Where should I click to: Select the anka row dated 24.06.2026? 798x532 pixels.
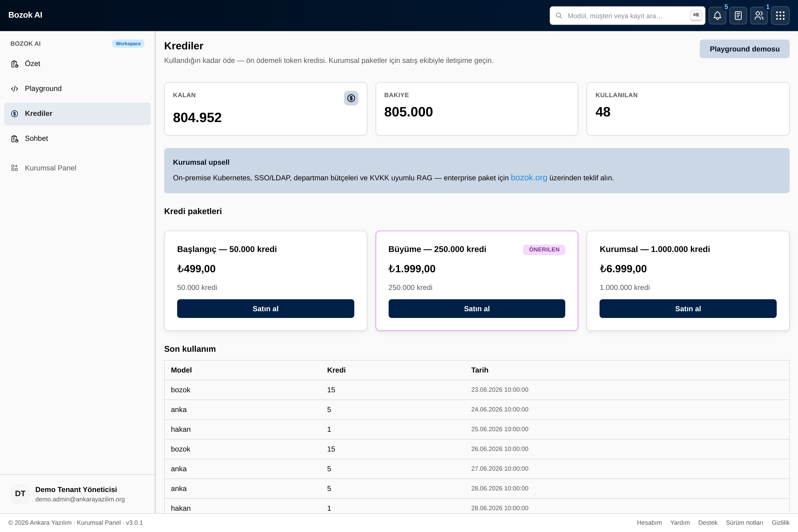coord(477,409)
